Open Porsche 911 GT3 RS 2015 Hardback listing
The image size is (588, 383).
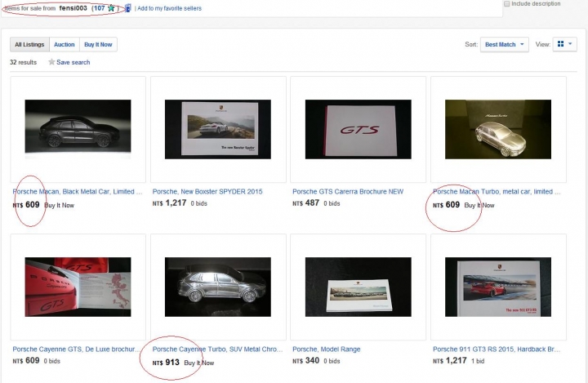(497, 349)
